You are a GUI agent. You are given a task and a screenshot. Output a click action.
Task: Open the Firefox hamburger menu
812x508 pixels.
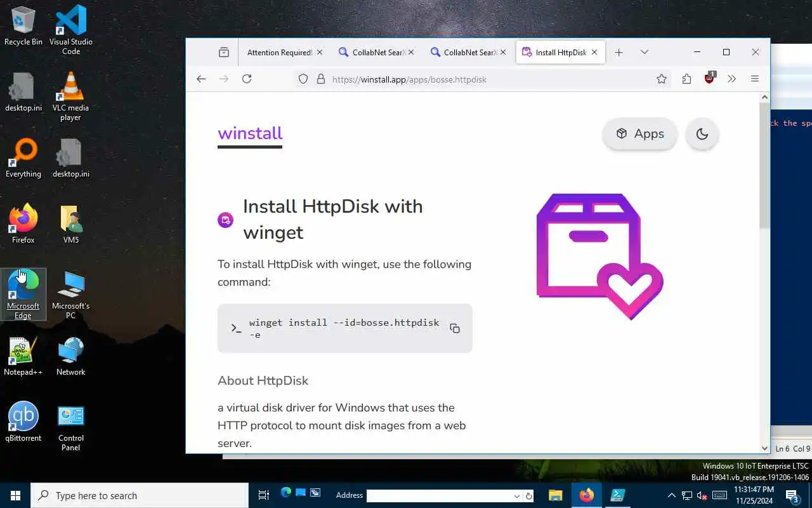754,79
